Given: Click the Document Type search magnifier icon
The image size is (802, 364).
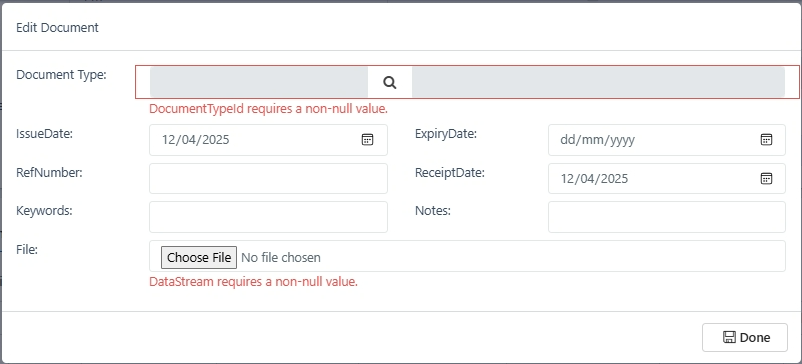Looking at the screenshot, I should (x=390, y=82).
